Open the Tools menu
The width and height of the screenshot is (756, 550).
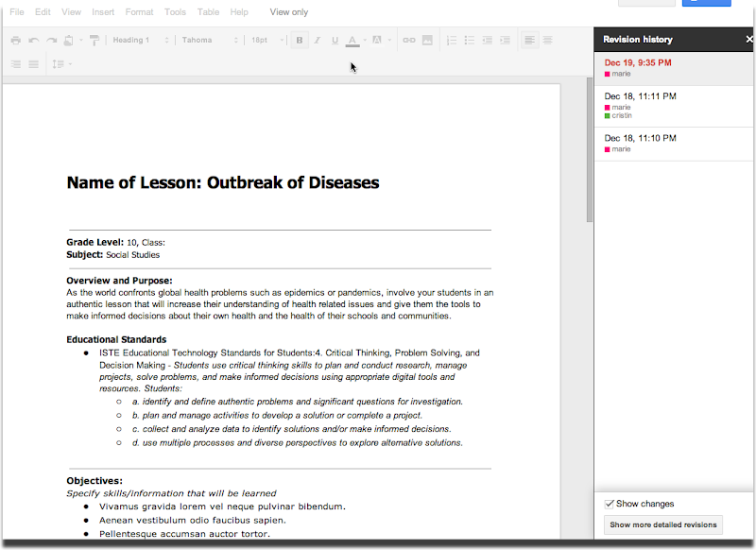175,12
